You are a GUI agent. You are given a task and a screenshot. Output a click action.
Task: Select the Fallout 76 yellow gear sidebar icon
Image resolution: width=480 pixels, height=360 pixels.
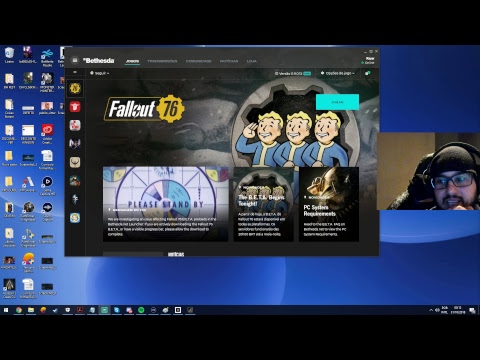tap(75, 88)
